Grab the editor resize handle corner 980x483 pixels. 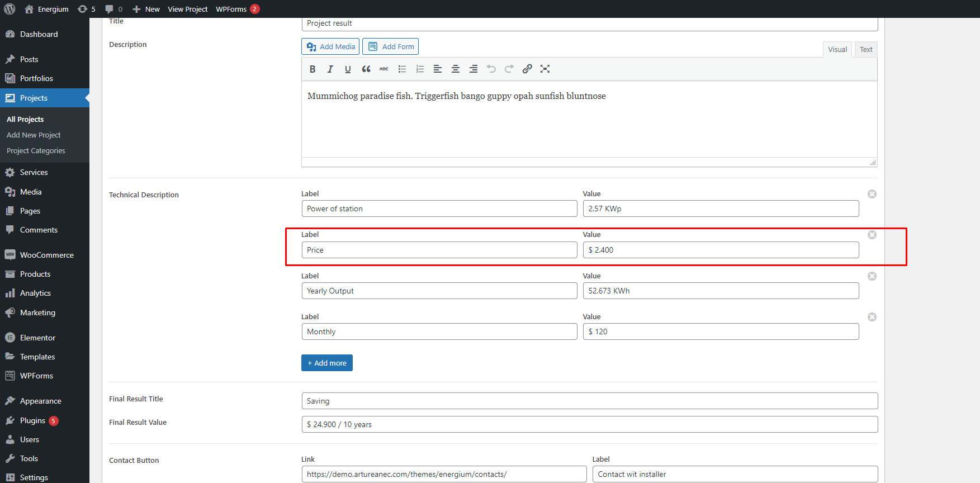click(873, 163)
